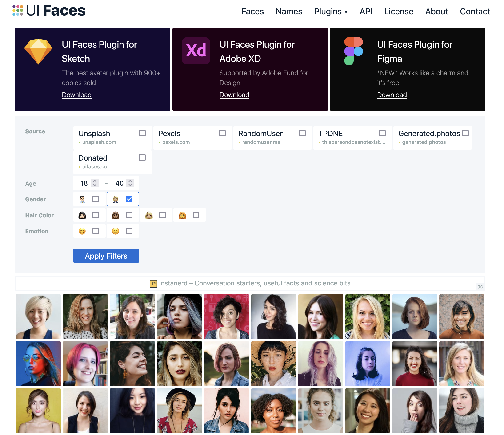Screen dimensions: 504x435
Task: Click Download link for Figma plugin
Action: (392, 95)
